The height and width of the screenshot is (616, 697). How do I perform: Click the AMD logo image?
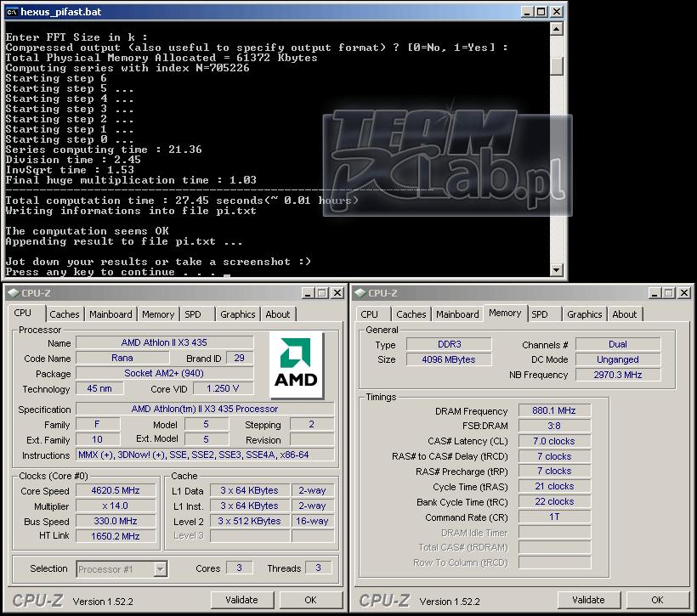click(296, 365)
